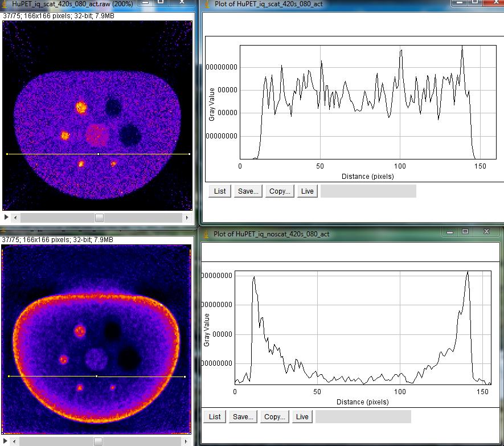The width and height of the screenshot is (504, 446).
Task: Close the noscat plot window
Action: pos(487,231)
